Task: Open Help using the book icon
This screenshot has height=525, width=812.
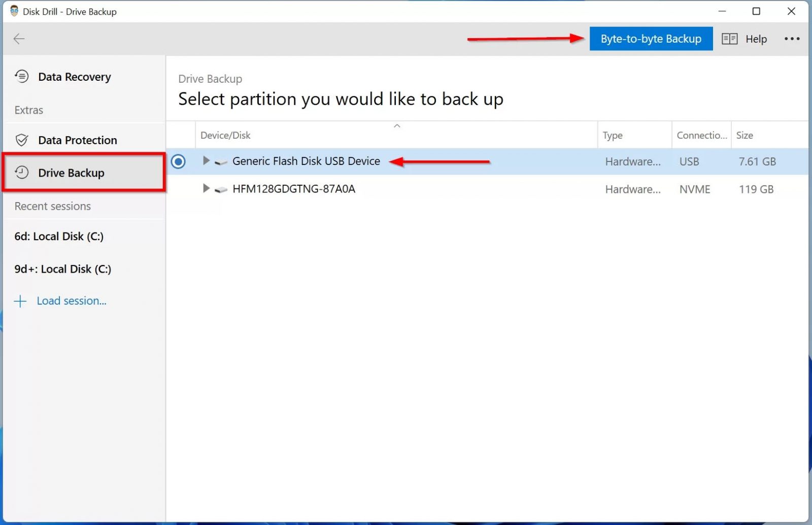Action: point(729,39)
